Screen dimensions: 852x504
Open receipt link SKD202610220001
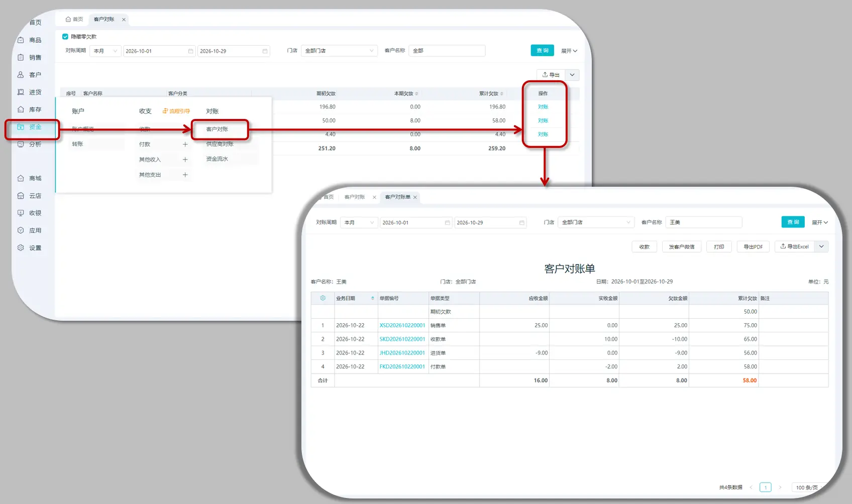[402, 339]
